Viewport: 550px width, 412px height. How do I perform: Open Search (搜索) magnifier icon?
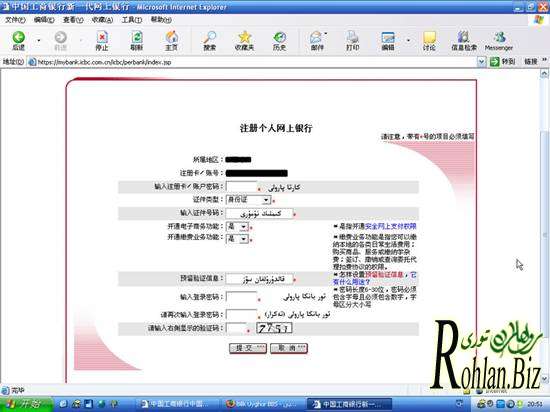(x=210, y=37)
